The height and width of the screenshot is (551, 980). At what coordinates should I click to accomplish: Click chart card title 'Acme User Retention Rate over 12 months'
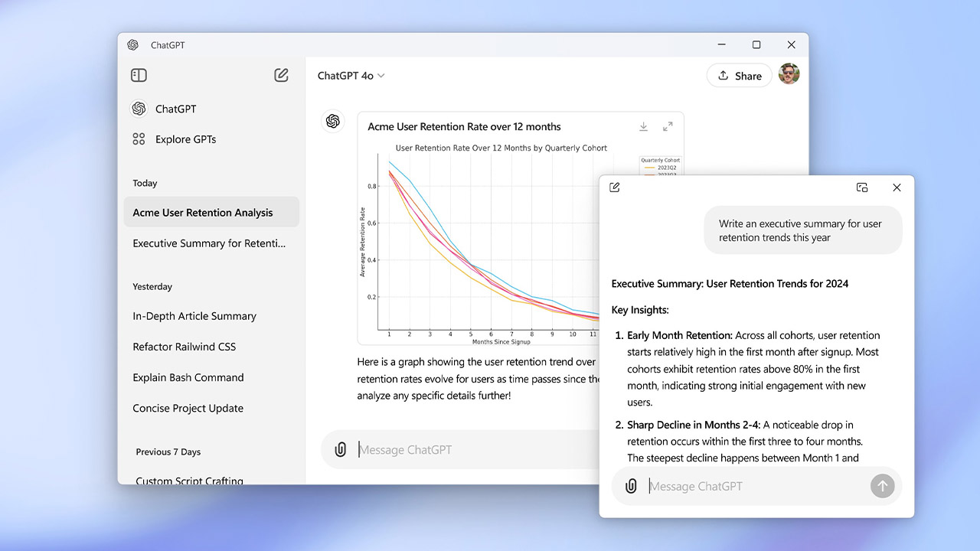(464, 127)
